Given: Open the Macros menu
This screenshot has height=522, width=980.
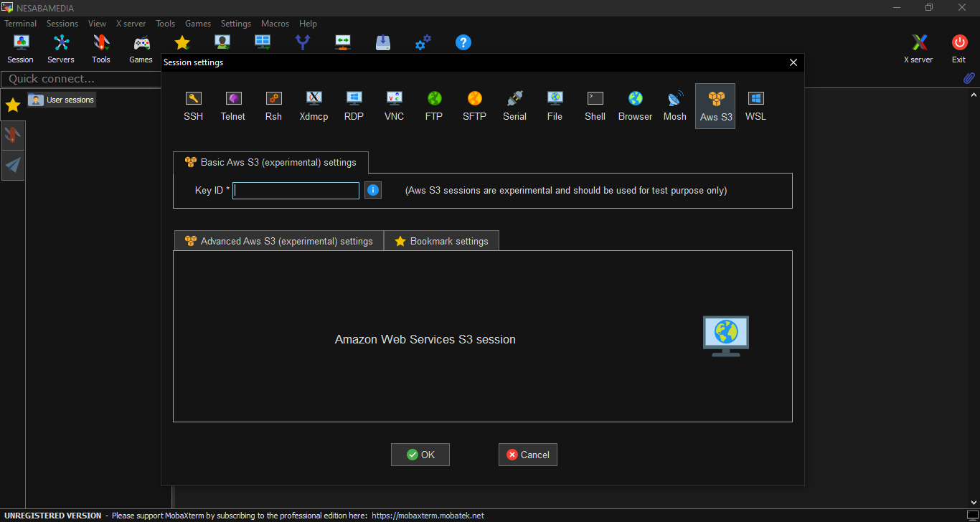Looking at the screenshot, I should click(x=275, y=24).
